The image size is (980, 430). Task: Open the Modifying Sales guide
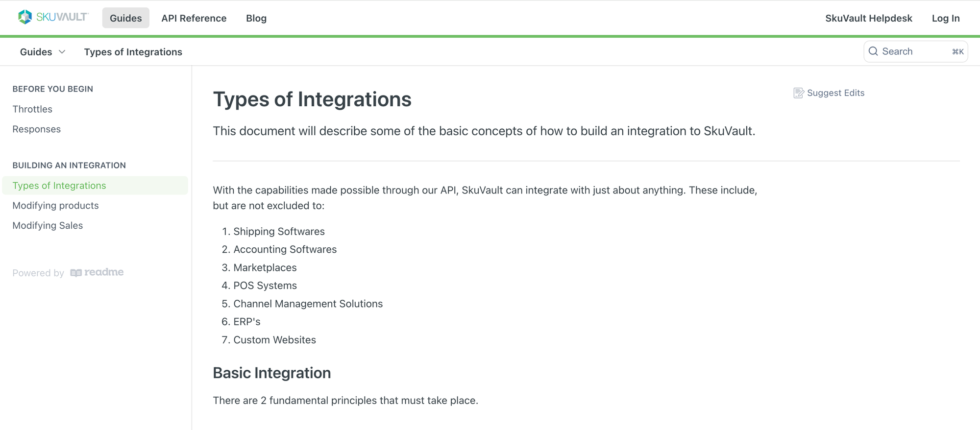click(47, 225)
